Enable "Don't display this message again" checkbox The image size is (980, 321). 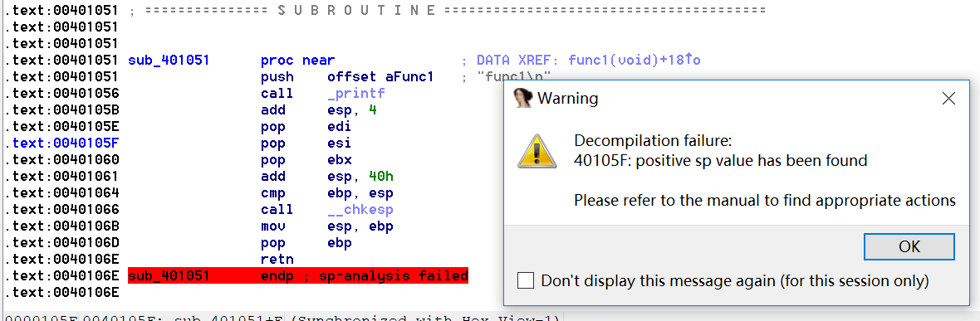526,281
